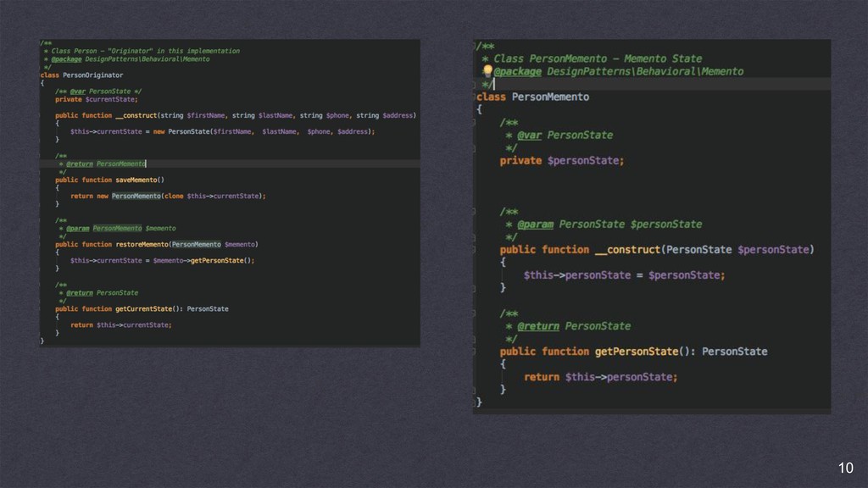The width and height of the screenshot is (868, 488).
Task: Click the line "return $this->personState;"
Action: [601, 377]
